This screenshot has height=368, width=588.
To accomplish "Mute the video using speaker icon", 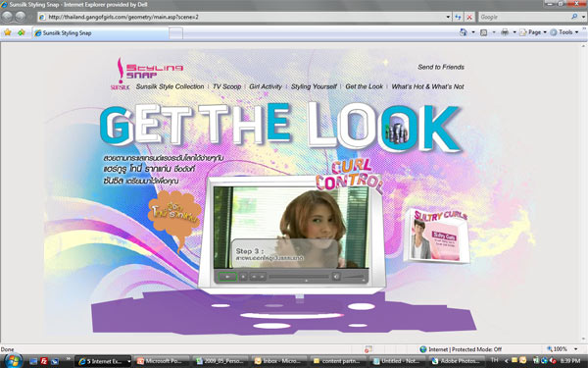I will pos(336,277).
